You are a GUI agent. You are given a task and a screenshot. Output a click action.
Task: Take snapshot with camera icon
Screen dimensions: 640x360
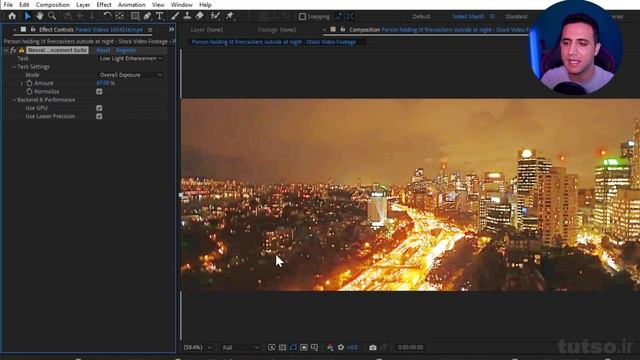[373, 347]
